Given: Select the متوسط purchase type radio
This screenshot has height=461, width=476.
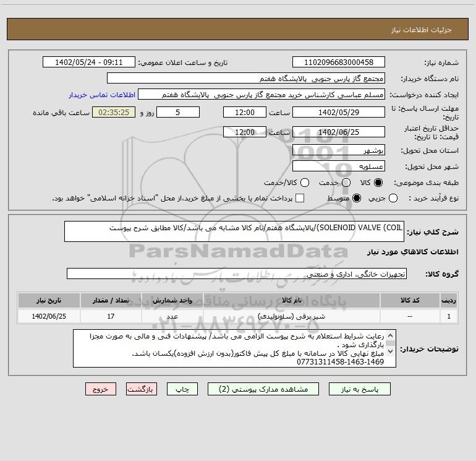Looking at the screenshot, I should pyautogui.click(x=357, y=198).
